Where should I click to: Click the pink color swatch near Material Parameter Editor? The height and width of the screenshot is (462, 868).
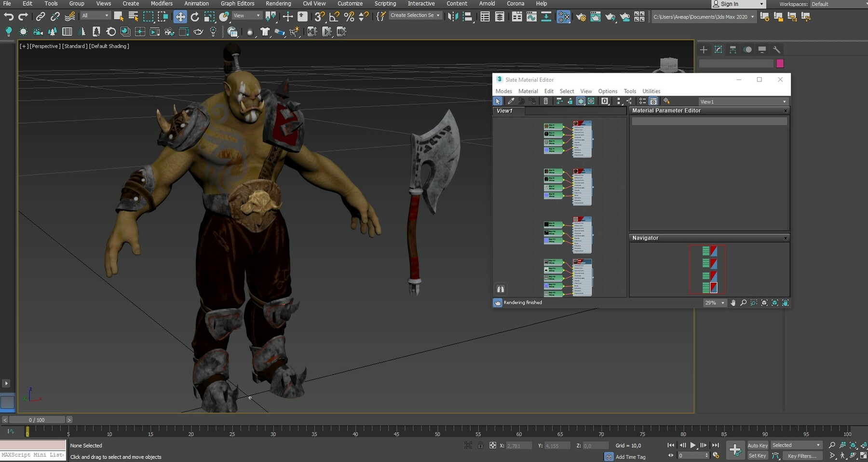(x=780, y=63)
